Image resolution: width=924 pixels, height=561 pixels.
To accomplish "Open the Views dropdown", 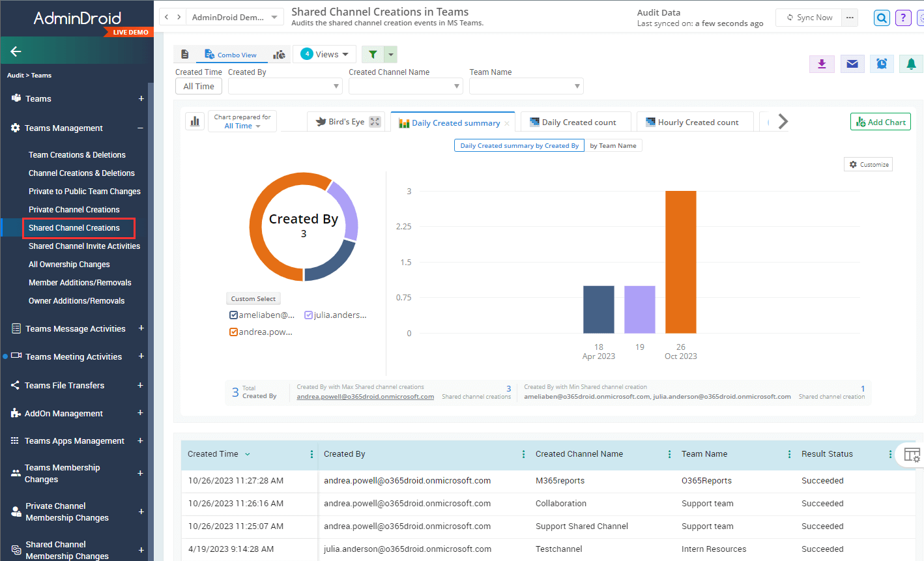I will 325,55.
